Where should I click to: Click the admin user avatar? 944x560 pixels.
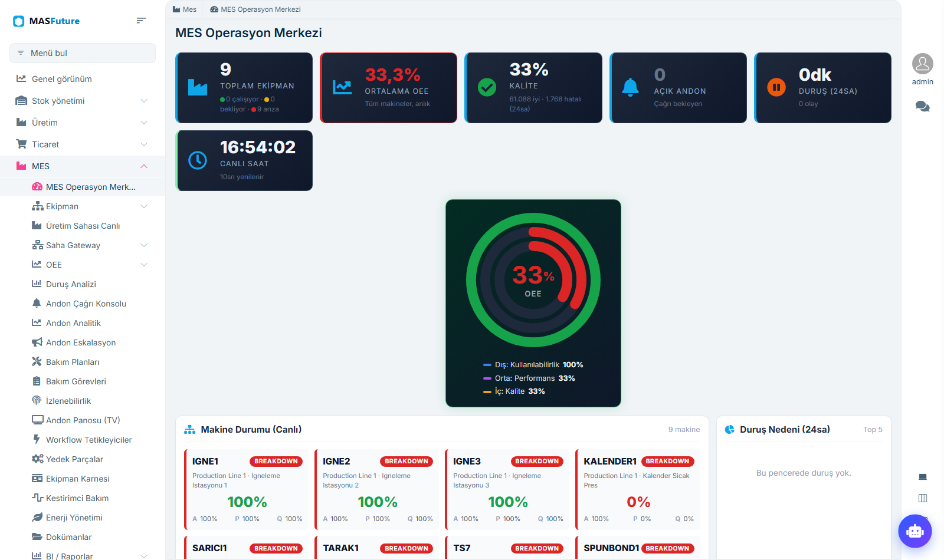pos(923,64)
